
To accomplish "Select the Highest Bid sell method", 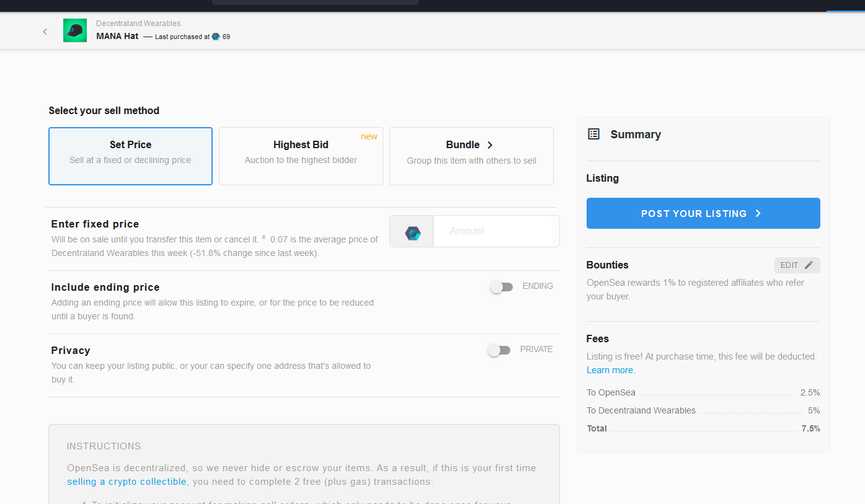I will 301,156.
